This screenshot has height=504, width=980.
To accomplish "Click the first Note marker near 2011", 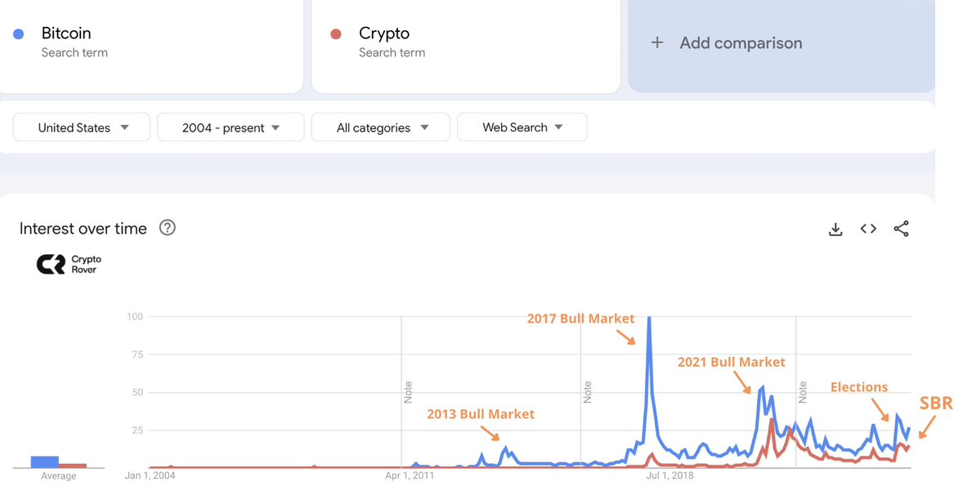I will [x=408, y=391].
